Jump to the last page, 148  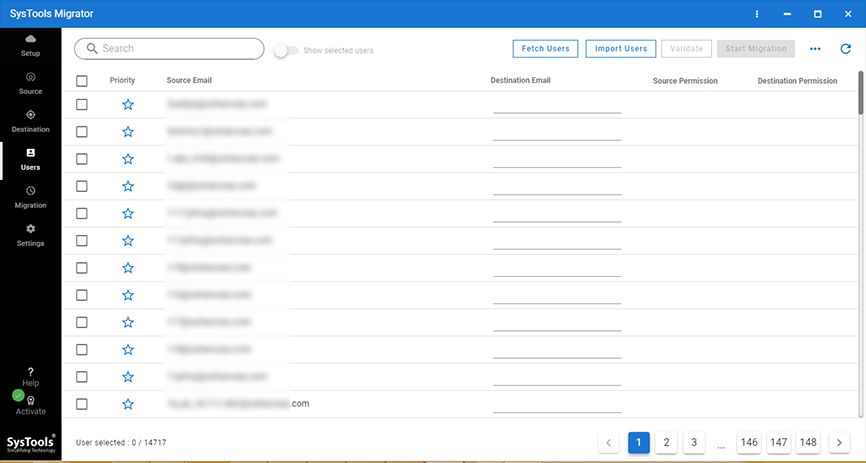(x=808, y=443)
